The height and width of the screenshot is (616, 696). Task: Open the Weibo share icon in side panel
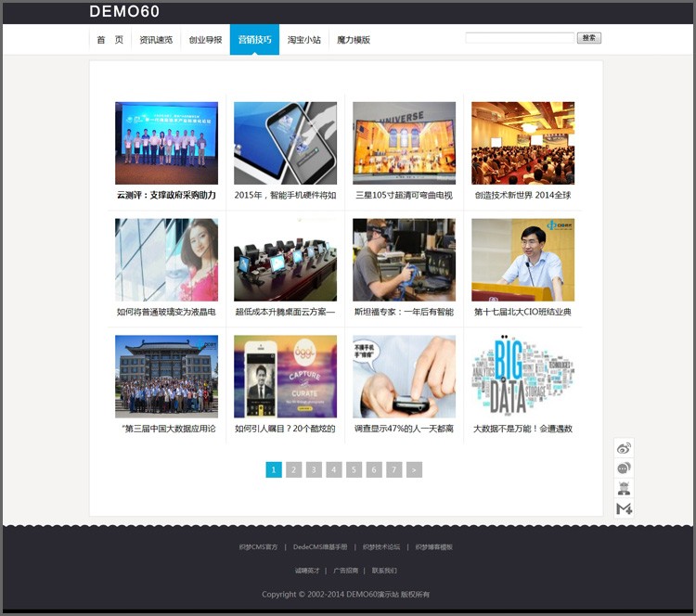click(x=624, y=448)
